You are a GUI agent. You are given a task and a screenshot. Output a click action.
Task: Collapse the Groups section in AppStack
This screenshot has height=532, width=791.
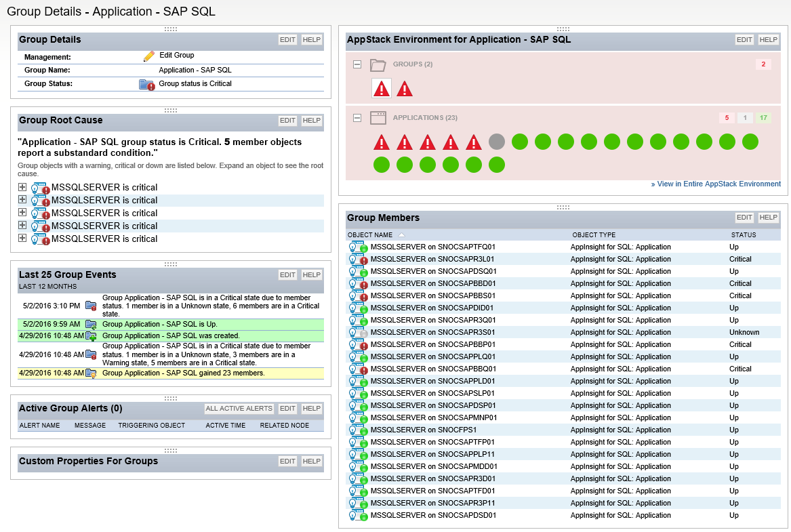(357, 64)
